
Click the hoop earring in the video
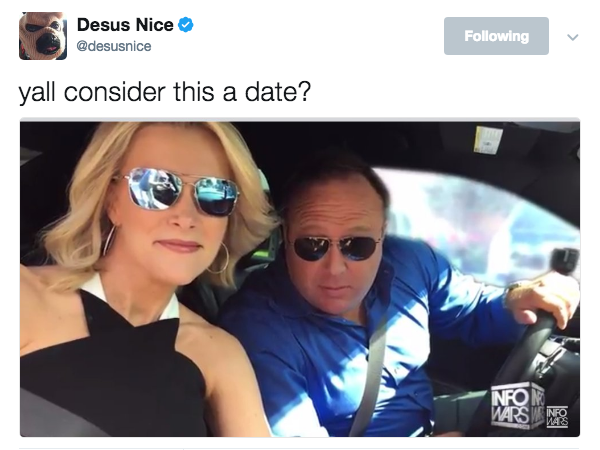coord(219,258)
